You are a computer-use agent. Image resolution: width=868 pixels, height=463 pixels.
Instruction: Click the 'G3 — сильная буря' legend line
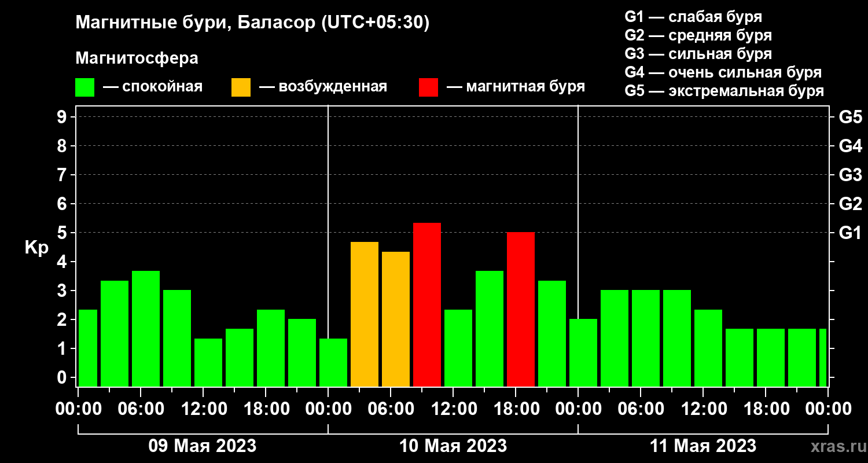click(x=698, y=54)
